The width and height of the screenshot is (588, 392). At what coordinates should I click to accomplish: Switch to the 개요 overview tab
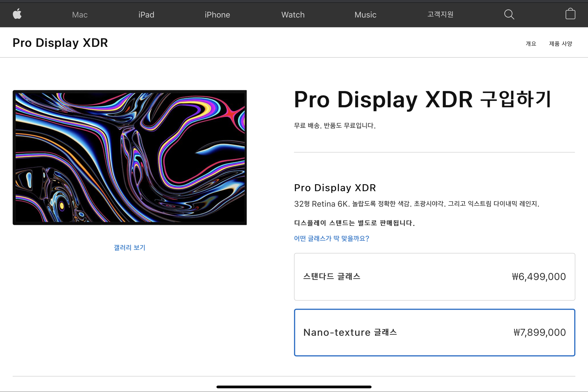pos(531,44)
